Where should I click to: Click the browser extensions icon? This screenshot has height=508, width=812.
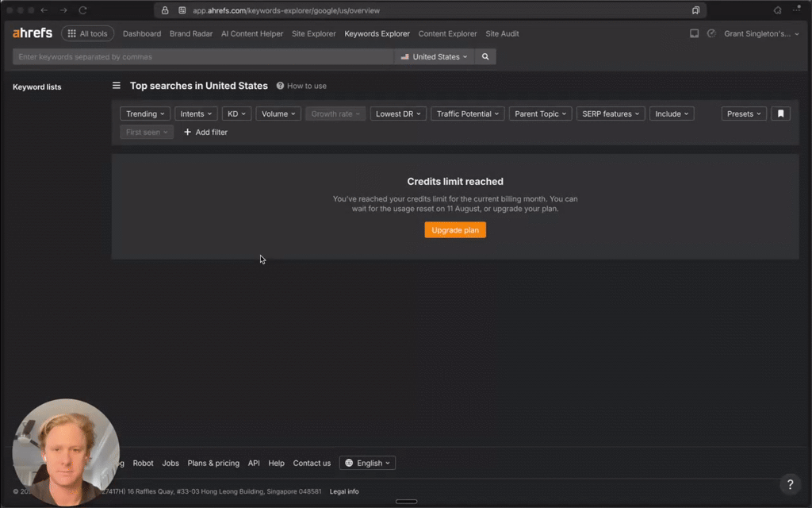[777, 10]
